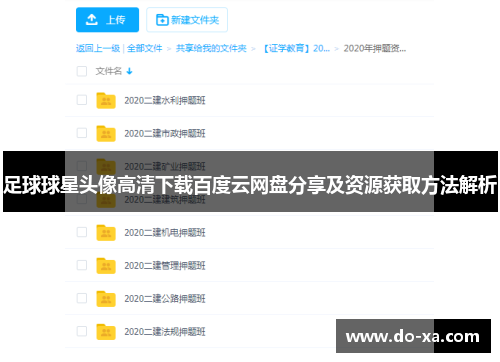The height and width of the screenshot is (362, 500).
Task: Open the 2020二建管理押题班 folder icon
Action: [106, 265]
